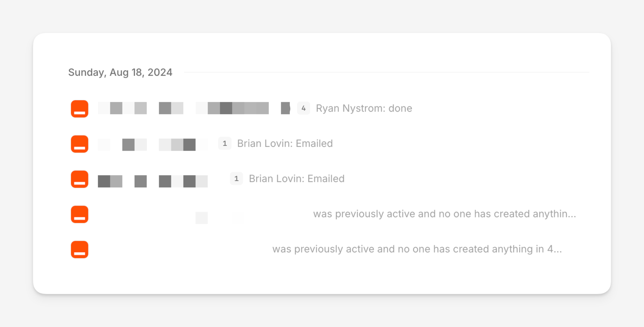
Task: Click the orange icon in the fourth row
Action: click(79, 214)
